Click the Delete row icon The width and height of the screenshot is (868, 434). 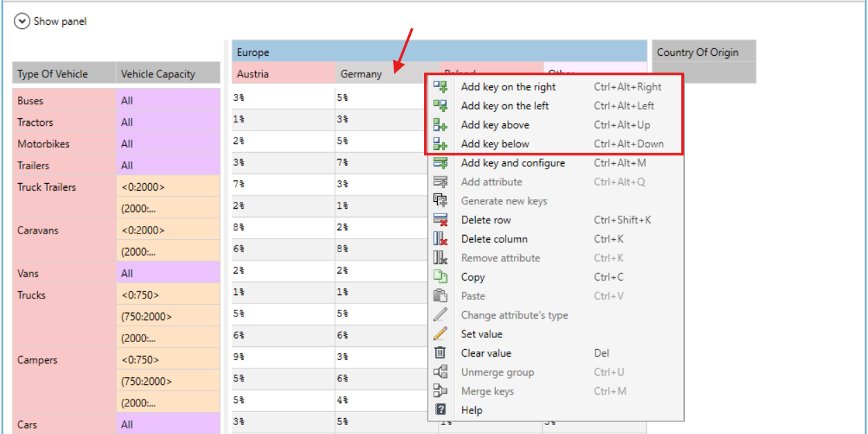pyautogui.click(x=441, y=220)
